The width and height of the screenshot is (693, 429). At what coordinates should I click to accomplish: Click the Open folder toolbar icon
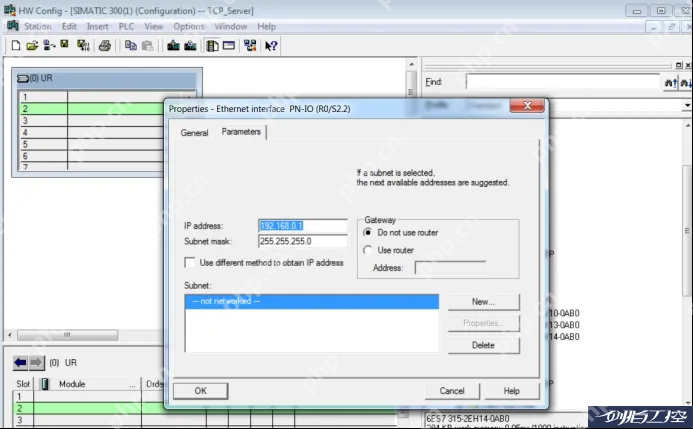click(x=32, y=46)
